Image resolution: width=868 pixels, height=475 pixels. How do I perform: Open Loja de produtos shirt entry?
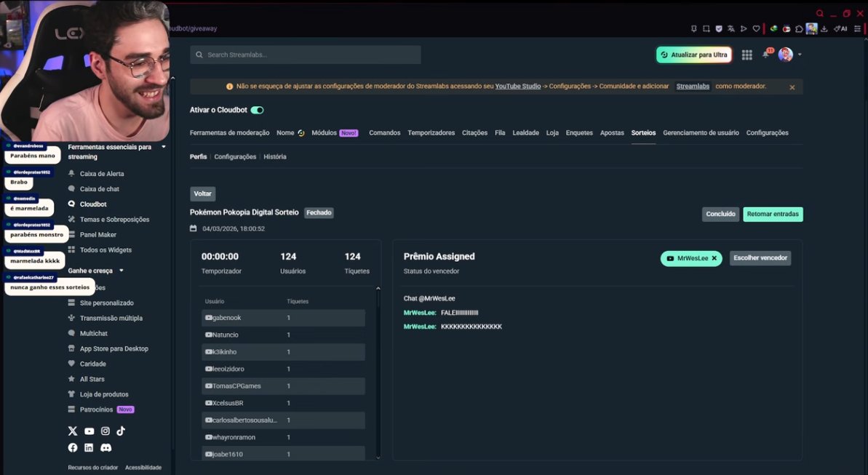[x=98, y=394]
